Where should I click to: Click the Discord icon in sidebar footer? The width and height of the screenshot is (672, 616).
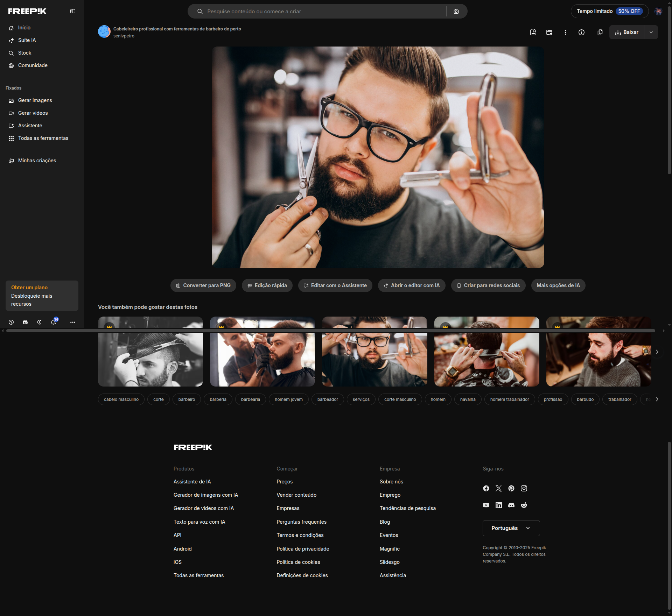point(25,322)
